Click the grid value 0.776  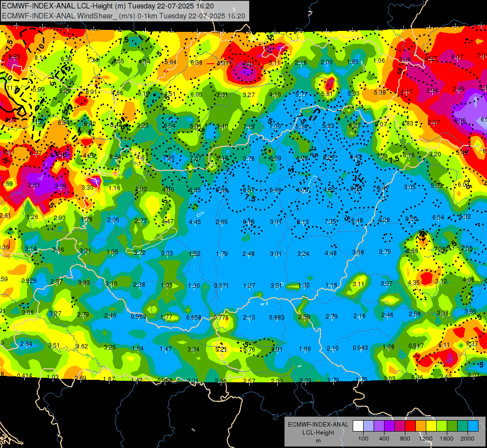pyautogui.click(x=221, y=318)
